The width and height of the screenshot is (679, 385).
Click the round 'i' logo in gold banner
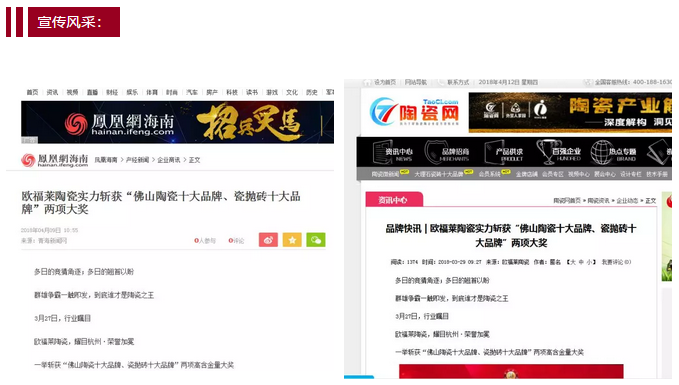540,109
